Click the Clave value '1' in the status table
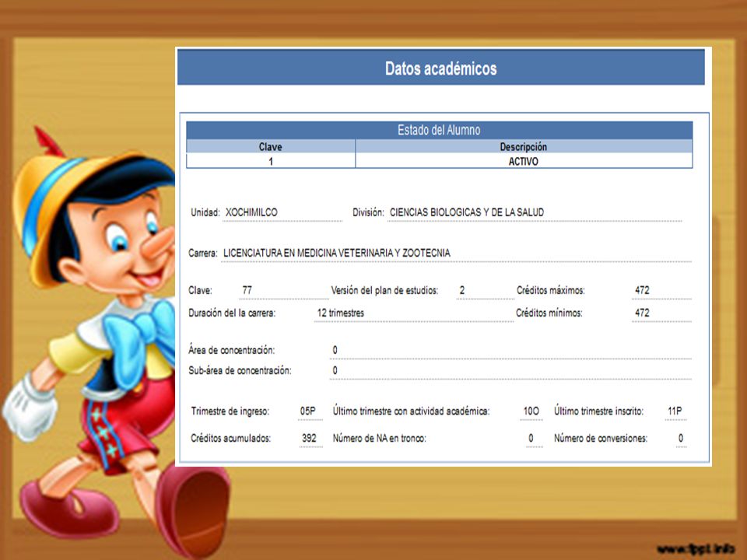Screen dimensions: 747x560 pyautogui.click(x=271, y=162)
